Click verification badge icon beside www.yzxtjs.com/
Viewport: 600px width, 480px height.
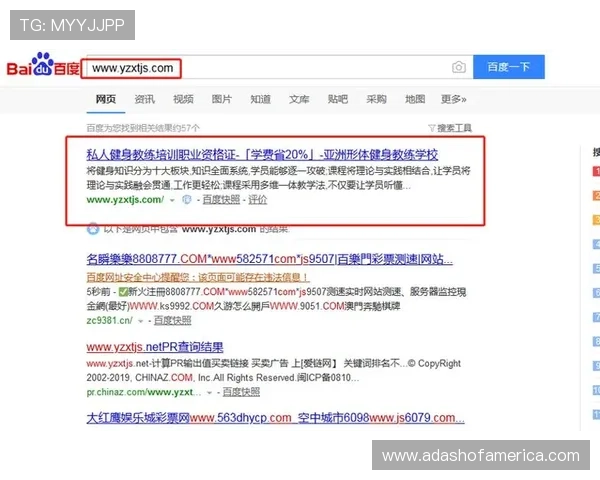tap(187, 200)
